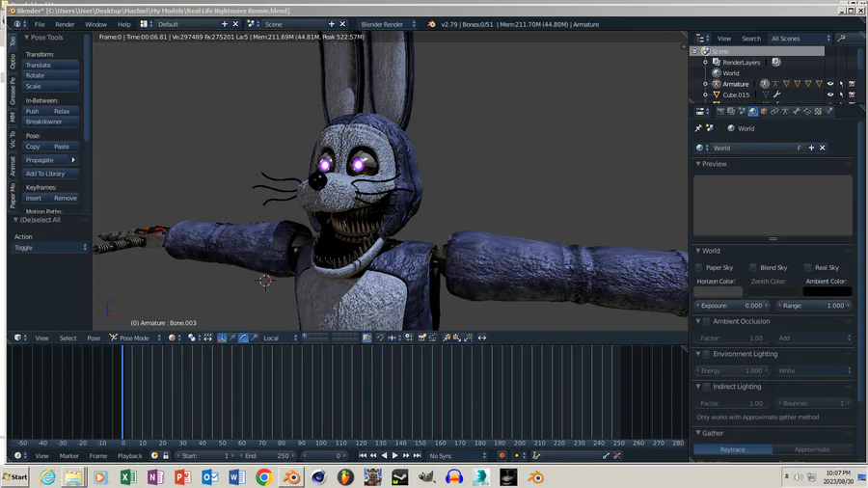Click the pin icon in properties header
This screenshot has height=488, width=868.
click(x=698, y=128)
